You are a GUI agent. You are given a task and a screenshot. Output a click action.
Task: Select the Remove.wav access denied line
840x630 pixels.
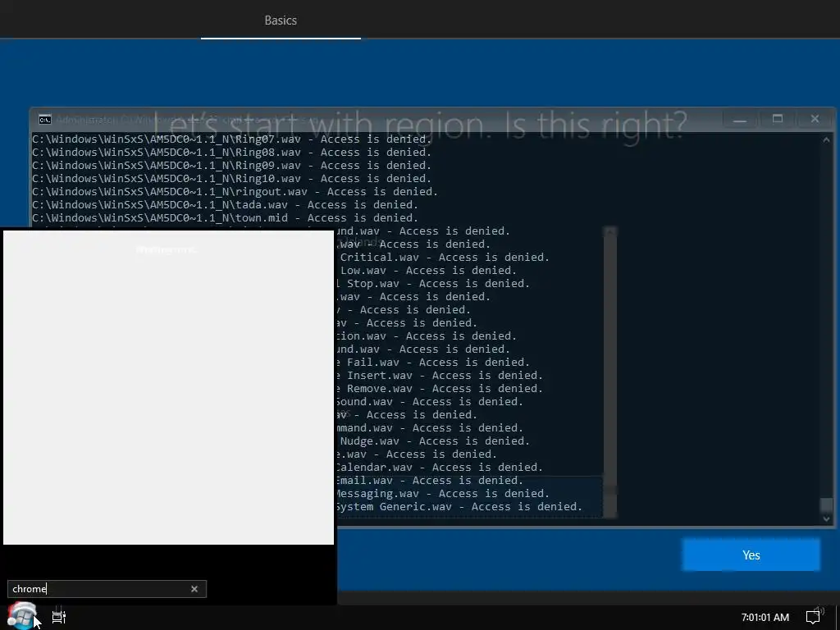pos(440,388)
